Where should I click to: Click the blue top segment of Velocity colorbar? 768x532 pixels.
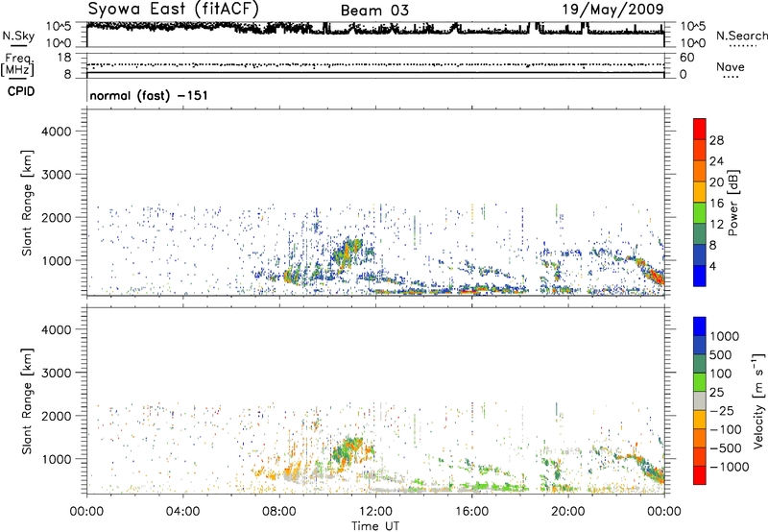coord(700,326)
